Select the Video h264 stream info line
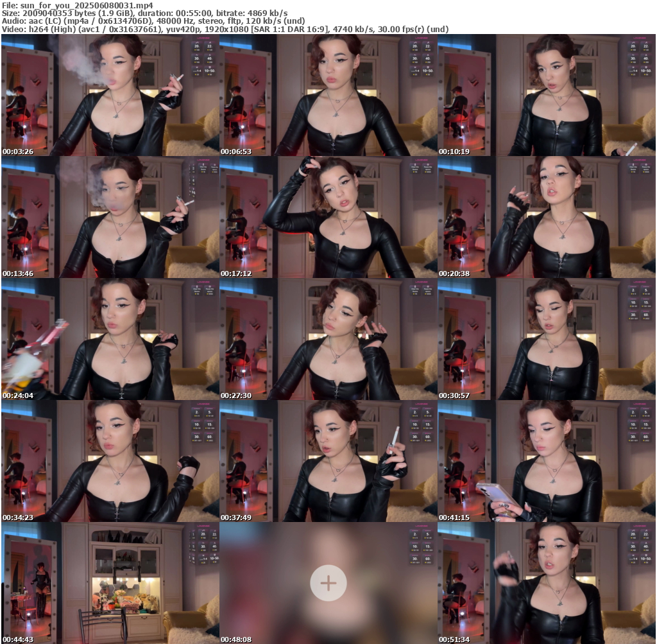Image resolution: width=657 pixels, height=644 pixels. tap(225, 29)
